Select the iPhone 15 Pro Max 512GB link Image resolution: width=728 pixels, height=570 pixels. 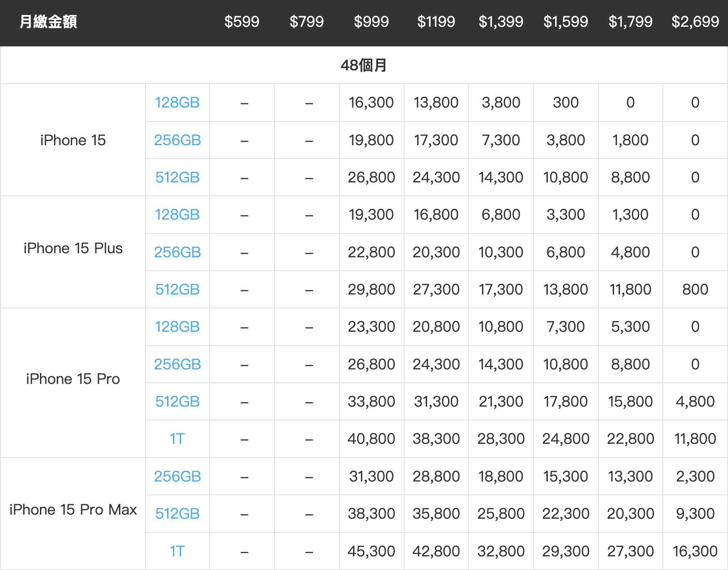177,514
